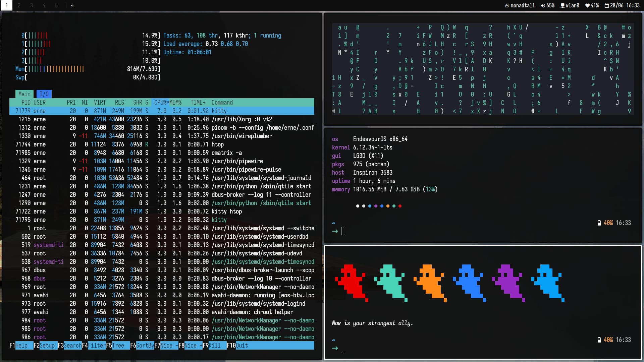
Task: Click the battery icon in lower terminal prompt
Action: pyautogui.click(x=599, y=340)
